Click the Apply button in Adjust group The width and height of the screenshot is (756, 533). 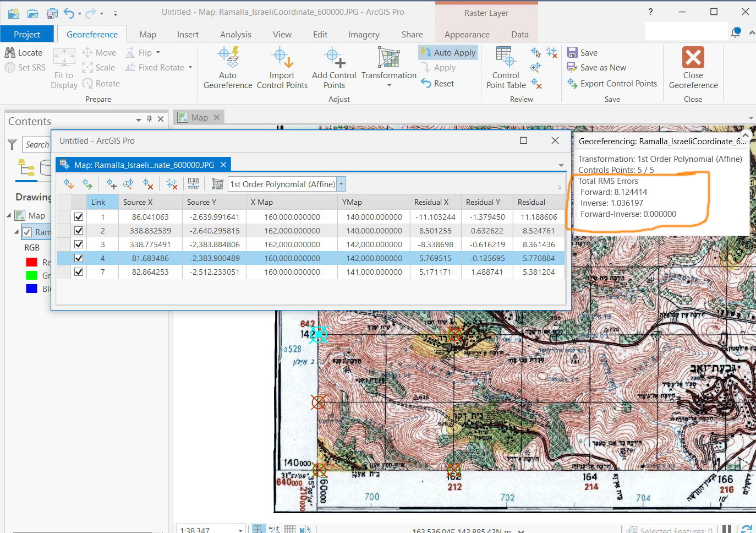442,67
